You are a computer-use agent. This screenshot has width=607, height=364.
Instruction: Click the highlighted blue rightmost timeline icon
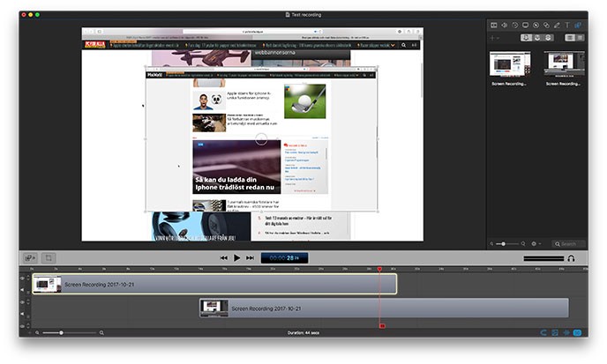(577, 332)
